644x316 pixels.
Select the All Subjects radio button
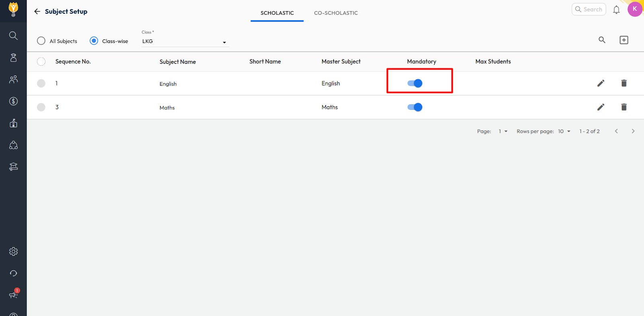tap(41, 41)
